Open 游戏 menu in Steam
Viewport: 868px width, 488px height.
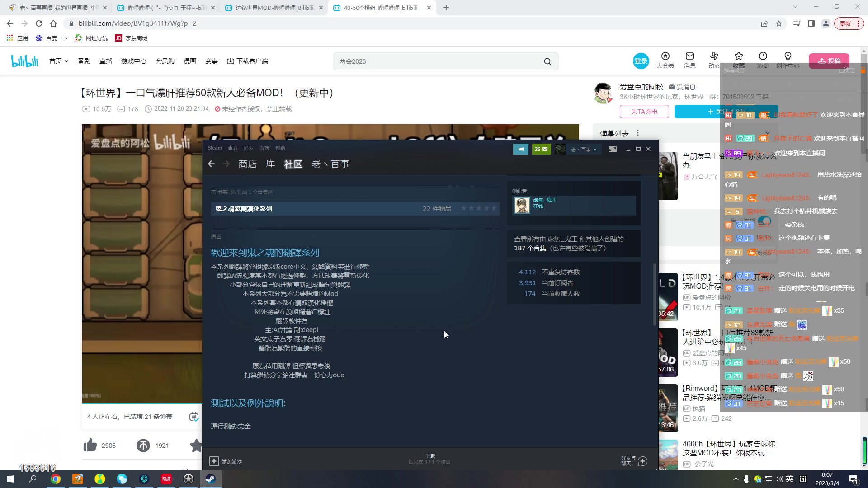point(264,148)
